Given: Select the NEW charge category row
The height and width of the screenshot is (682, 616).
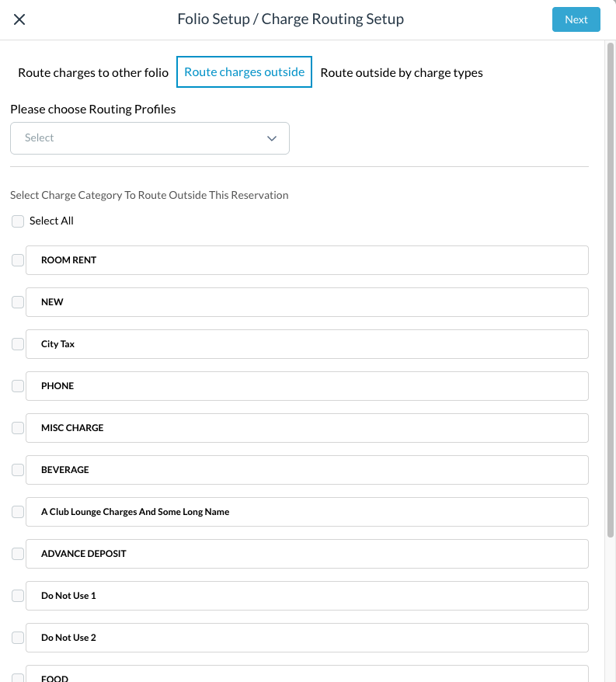Looking at the screenshot, I should click(307, 302).
